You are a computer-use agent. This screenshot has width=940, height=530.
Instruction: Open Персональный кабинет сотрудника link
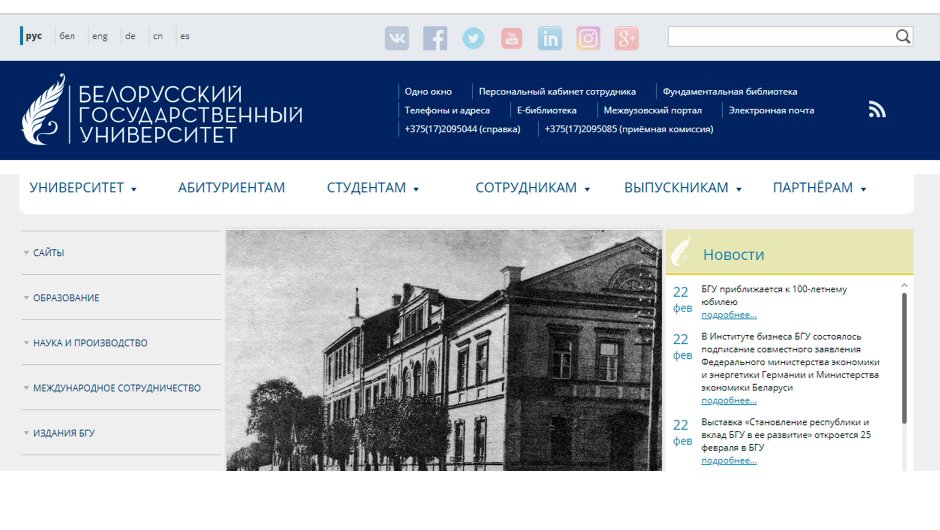pyautogui.click(x=557, y=92)
